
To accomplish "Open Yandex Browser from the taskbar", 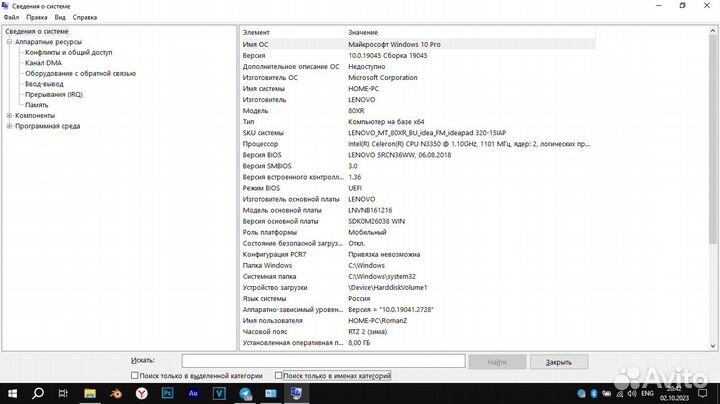I will coord(141,393).
